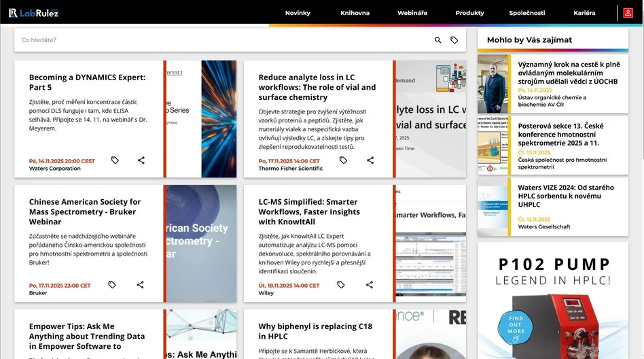Open the user account icon
644x359 pixels.
pyautogui.click(x=628, y=13)
